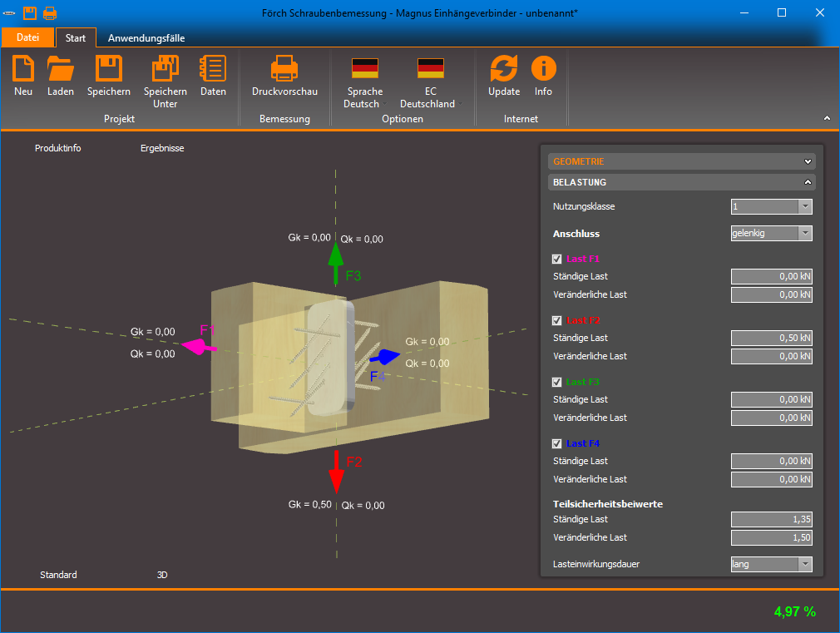
Task: Switch to 3D view
Action: (x=162, y=575)
